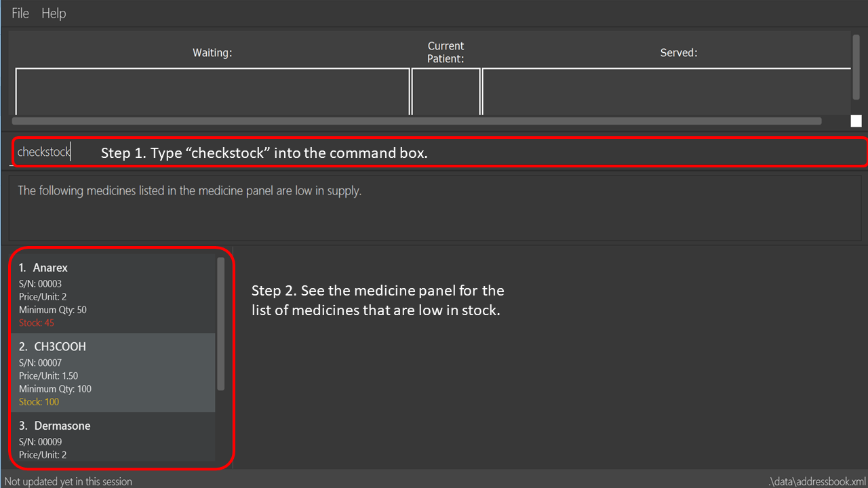Click red Stock: 45 text
The image size is (868, 488).
tap(36, 323)
